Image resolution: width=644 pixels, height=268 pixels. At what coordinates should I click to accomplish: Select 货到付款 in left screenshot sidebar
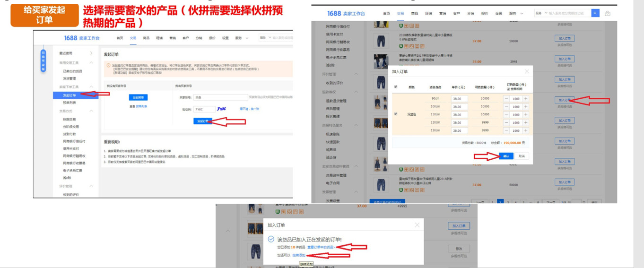click(69, 134)
